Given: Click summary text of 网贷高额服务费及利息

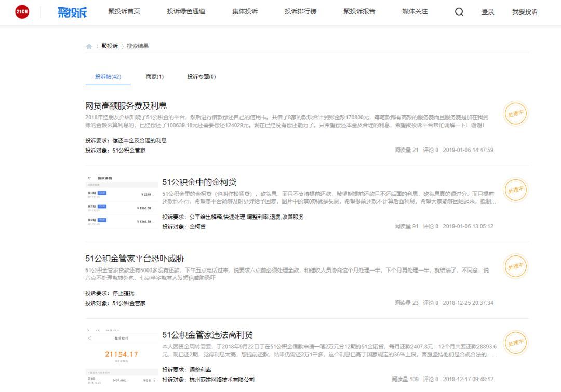Looking at the screenshot, I should [x=287, y=121].
